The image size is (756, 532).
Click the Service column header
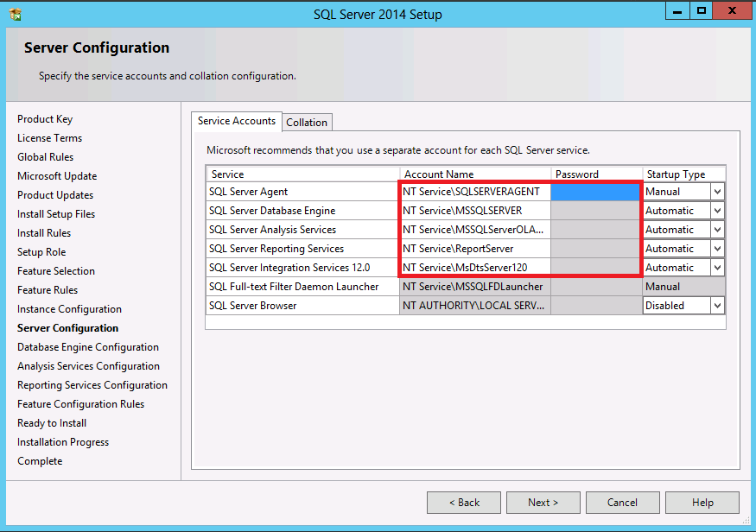coord(302,174)
